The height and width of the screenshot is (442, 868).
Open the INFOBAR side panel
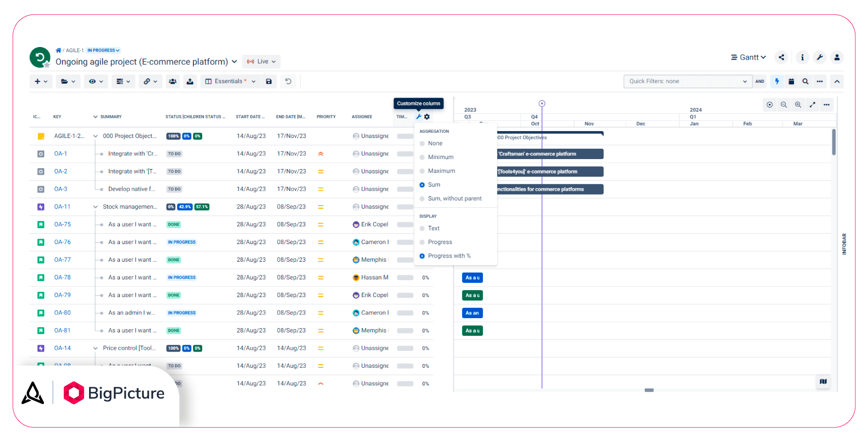click(844, 244)
